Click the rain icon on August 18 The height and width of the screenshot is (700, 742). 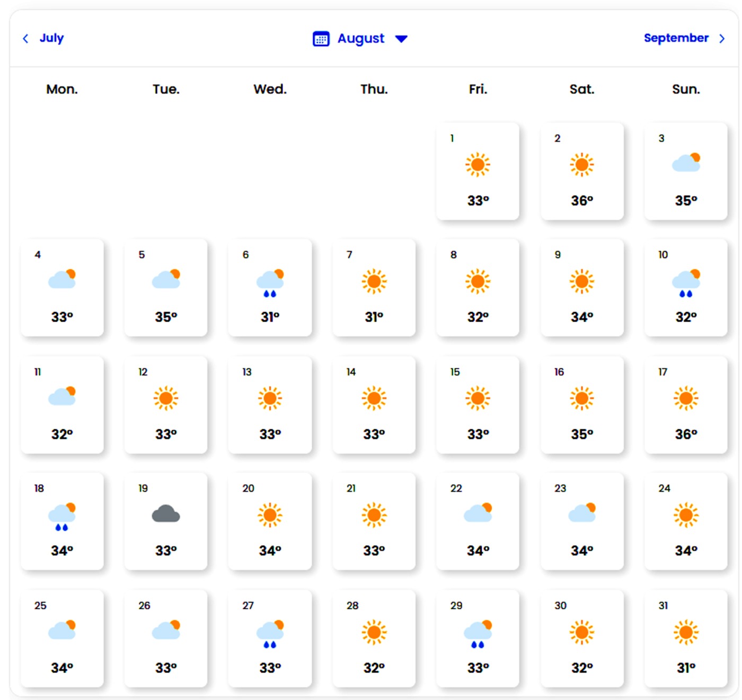pos(62,516)
